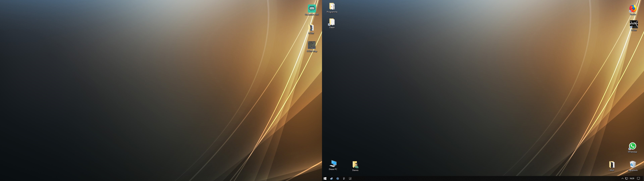Image resolution: width=644 pixels, height=181 pixels.
Task: Open Steam from the taskbar
Action: (x=331, y=178)
